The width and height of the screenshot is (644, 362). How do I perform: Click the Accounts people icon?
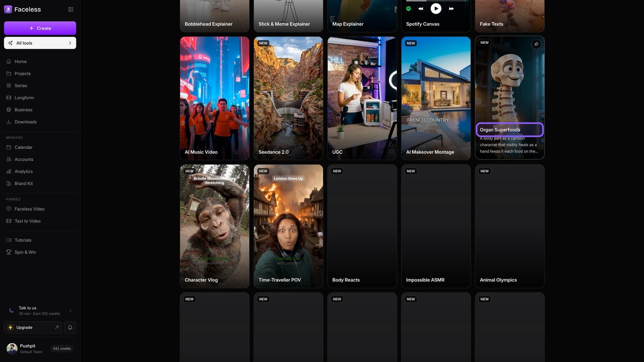(9, 159)
